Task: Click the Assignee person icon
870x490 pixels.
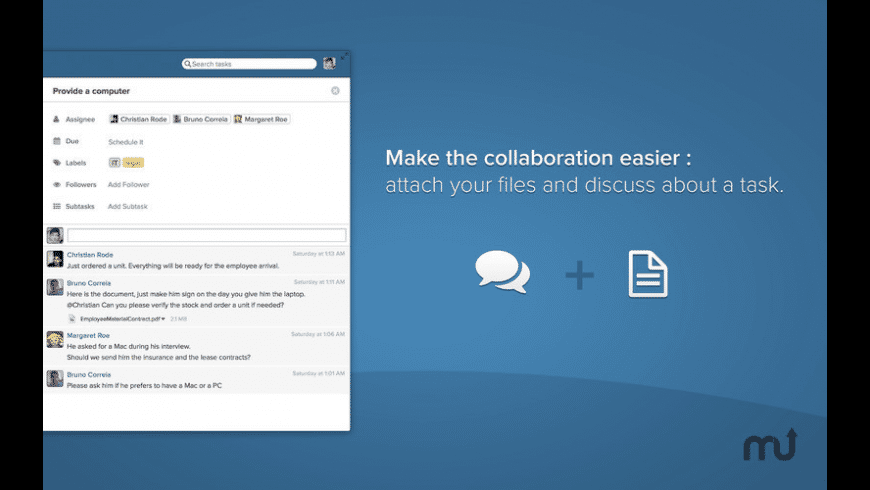Action: click(56, 119)
